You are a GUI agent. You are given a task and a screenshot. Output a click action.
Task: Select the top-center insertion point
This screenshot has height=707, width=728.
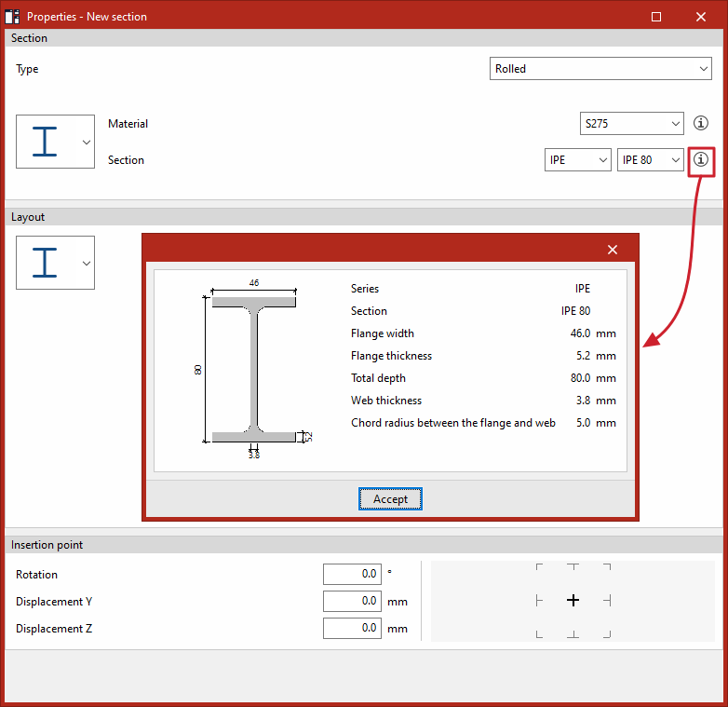(x=573, y=566)
